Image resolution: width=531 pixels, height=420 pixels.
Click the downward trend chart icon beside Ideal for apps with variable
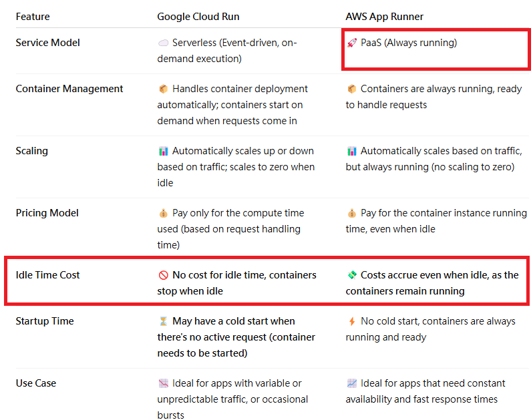[163, 383]
